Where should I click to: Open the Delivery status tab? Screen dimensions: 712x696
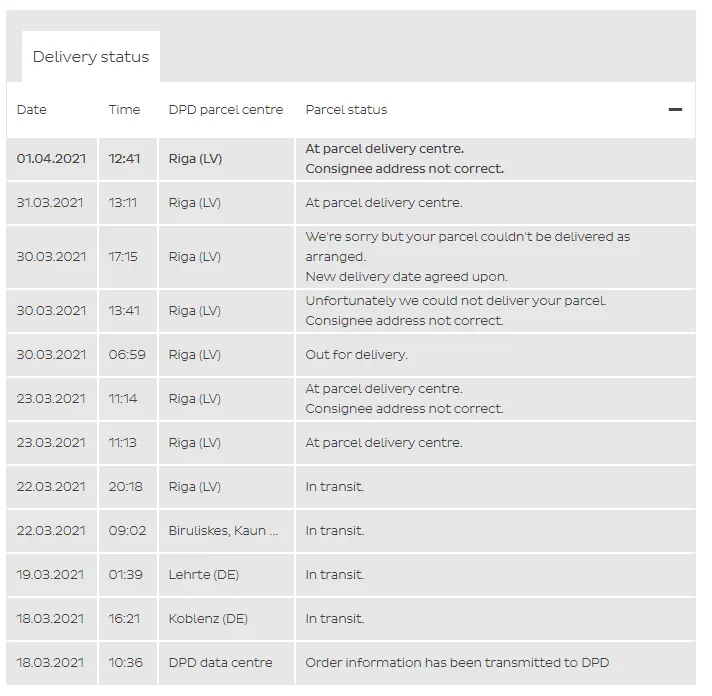point(91,57)
